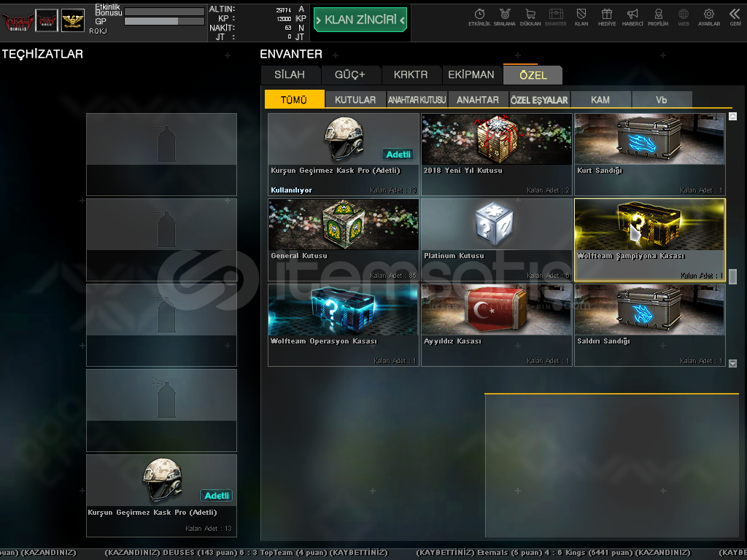The height and width of the screenshot is (560, 747).
Task: Switch to the Silah tab
Action: point(290,75)
